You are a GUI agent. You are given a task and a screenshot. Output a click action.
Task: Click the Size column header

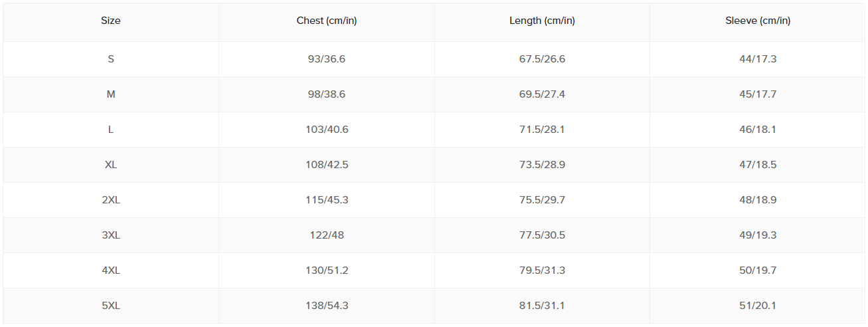click(111, 21)
